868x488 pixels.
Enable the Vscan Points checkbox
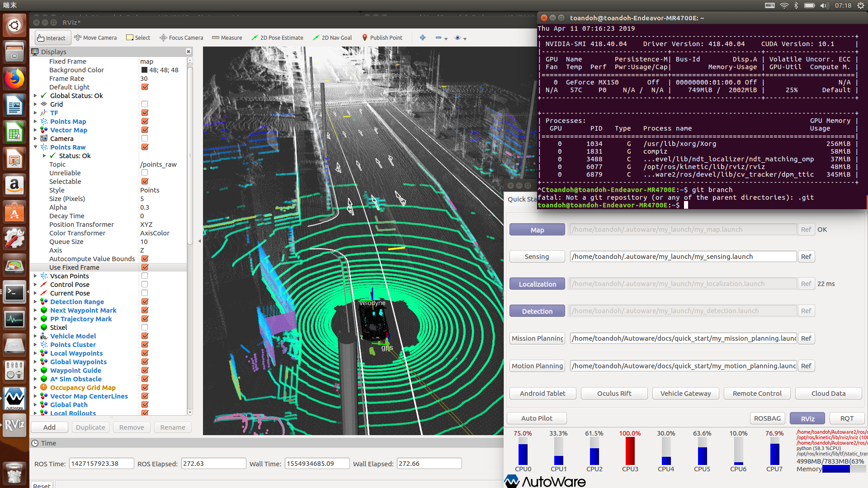[x=145, y=276]
